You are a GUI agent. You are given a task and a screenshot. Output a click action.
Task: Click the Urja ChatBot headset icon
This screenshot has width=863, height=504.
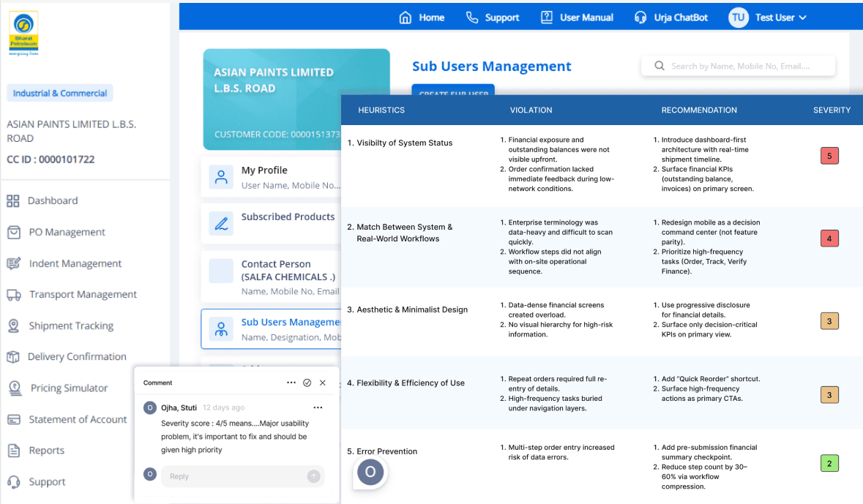pos(640,18)
